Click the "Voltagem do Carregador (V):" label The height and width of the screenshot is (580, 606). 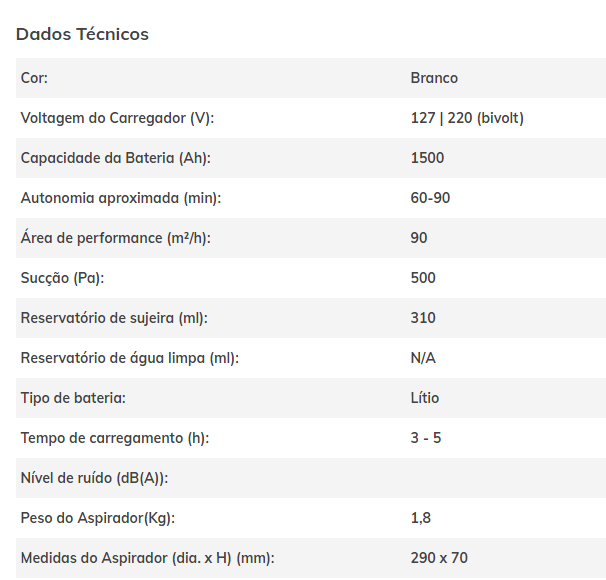[x=117, y=118]
